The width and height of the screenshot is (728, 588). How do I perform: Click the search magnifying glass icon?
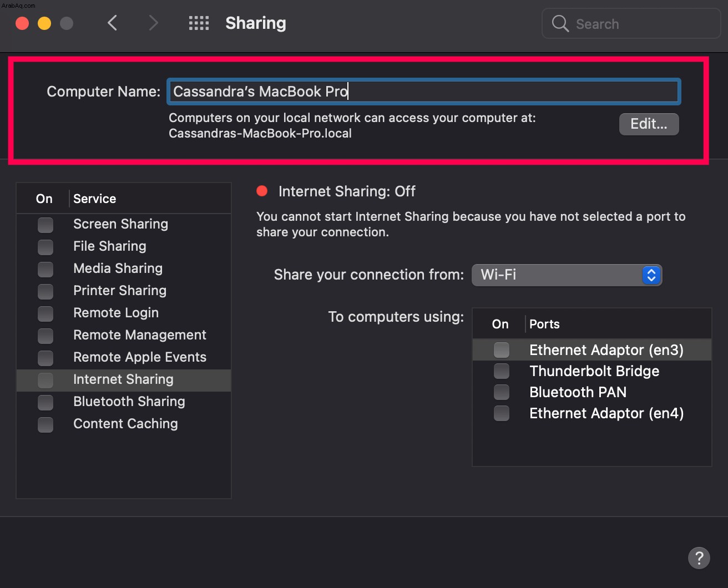pos(560,24)
